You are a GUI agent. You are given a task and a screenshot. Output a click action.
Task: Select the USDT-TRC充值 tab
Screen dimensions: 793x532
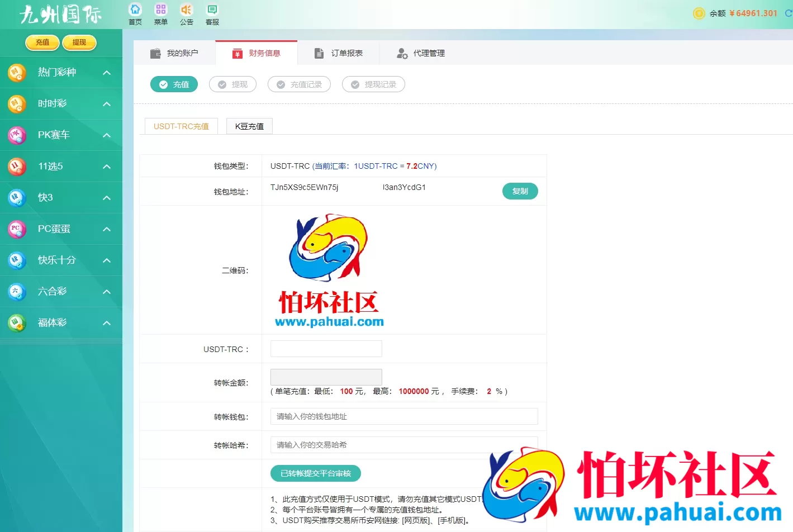(181, 126)
